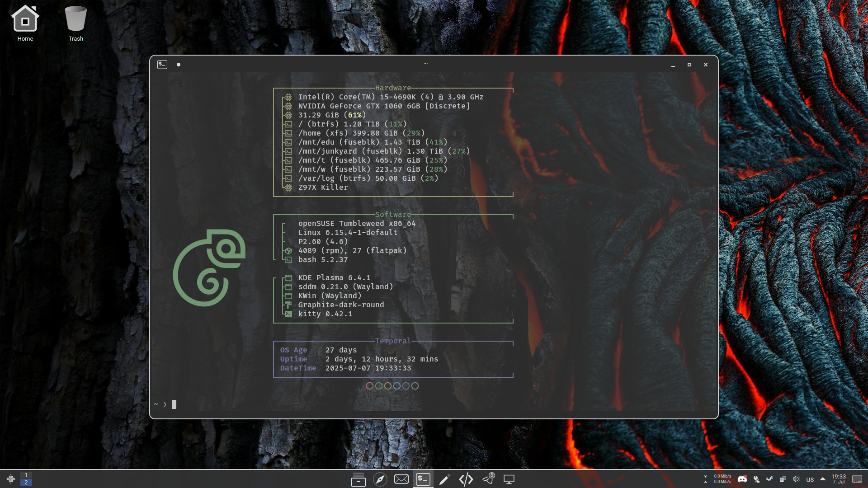Open the pencil text editor icon
This screenshot has width=868, height=488.
(444, 479)
